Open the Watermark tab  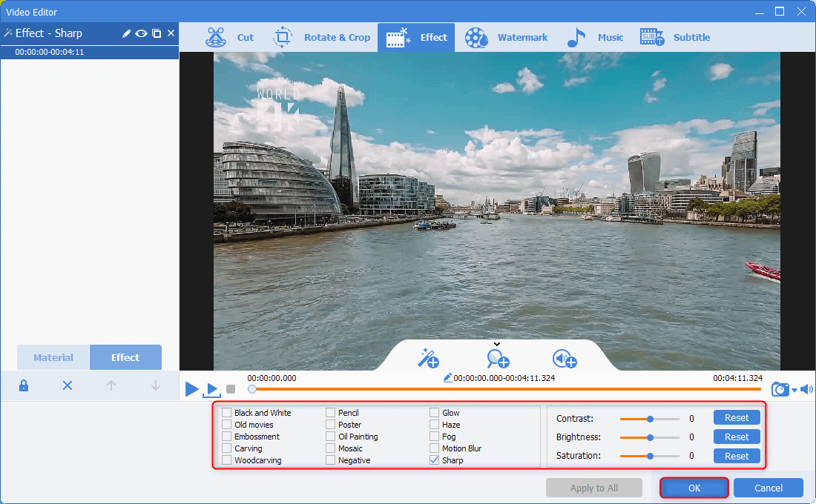point(506,38)
